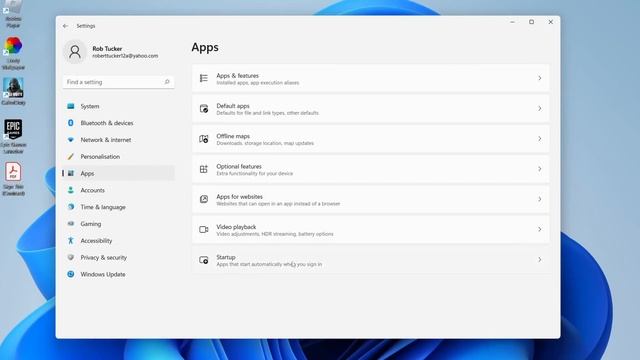Open Epic Games Launcher desktop shortcut
Viewport: 640px width, 360px height.
(13, 136)
